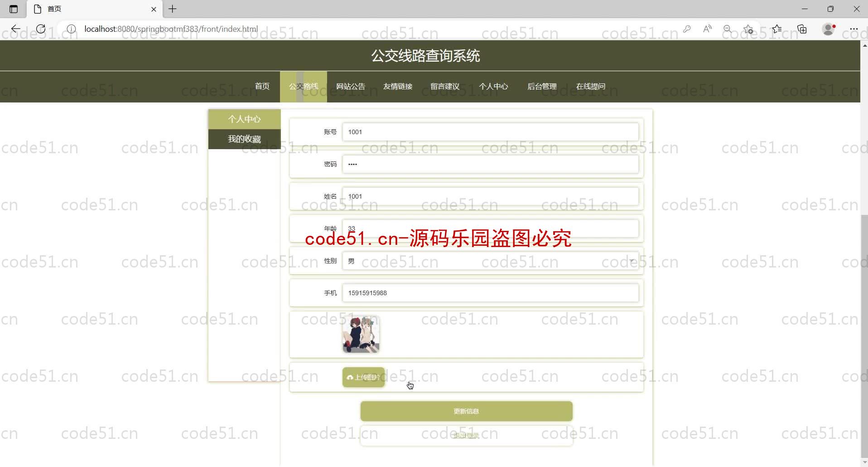Activate the read aloud icon
Screen dimensions: 868x467
click(707, 29)
